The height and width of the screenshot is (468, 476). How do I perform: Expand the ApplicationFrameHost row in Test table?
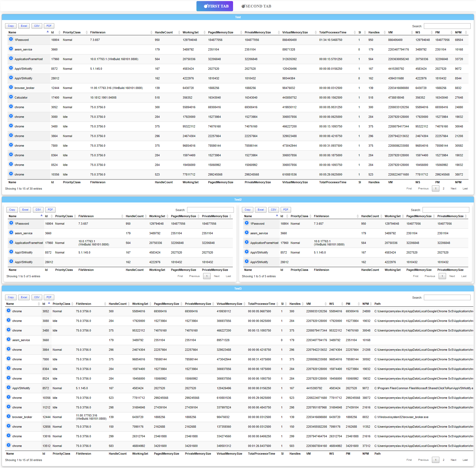[11, 58]
